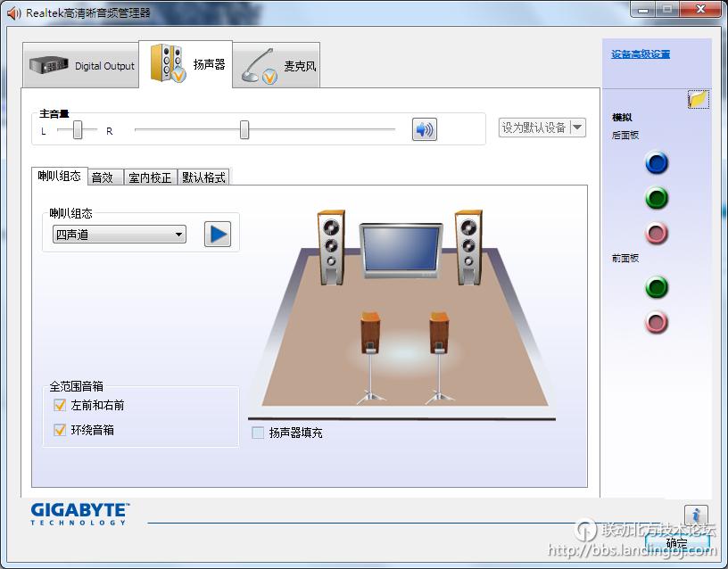Click the information icon near 确定 button
This screenshot has height=569, width=728.
tap(695, 515)
